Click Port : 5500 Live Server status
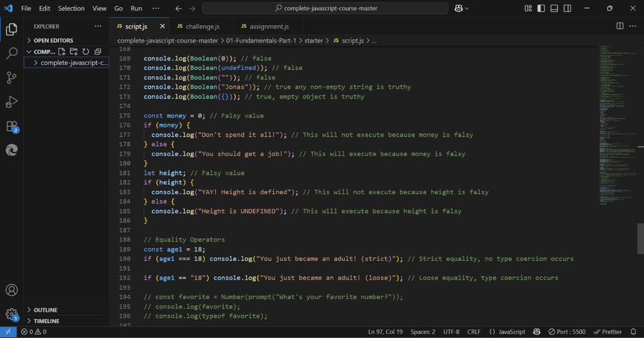644x338 pixels. [x=567, y=332]
